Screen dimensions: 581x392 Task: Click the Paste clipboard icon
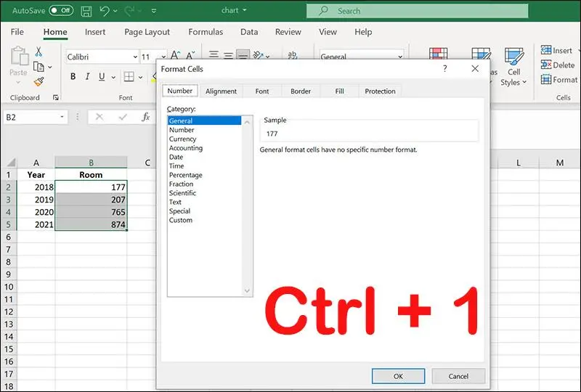(x=20, y=57)
